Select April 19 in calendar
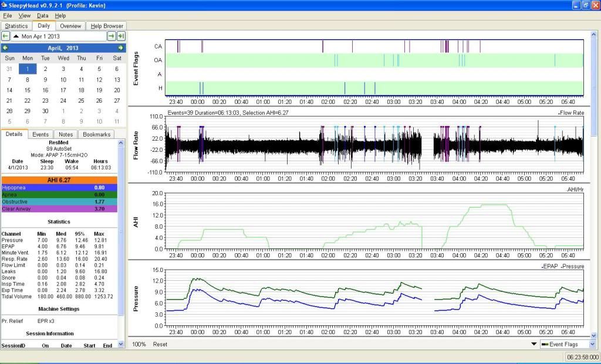This screenshot has height=364, width=601. pyautogui.click(x=99, y=90)
